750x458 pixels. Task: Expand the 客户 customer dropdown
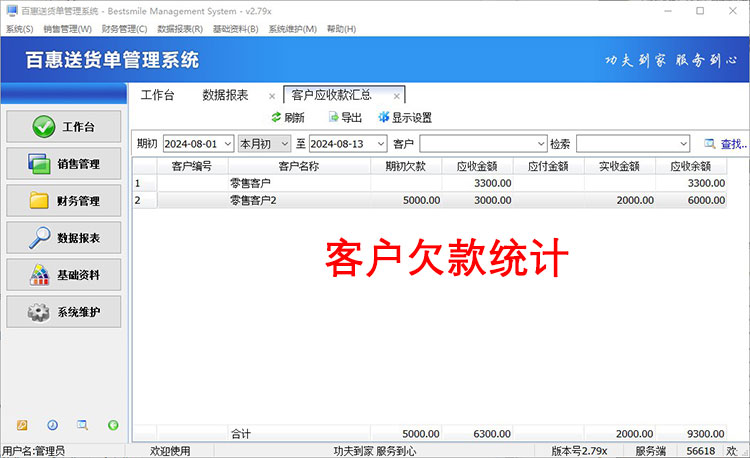click(541, 144)
